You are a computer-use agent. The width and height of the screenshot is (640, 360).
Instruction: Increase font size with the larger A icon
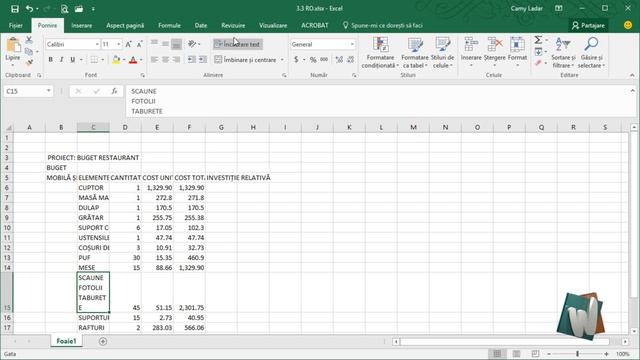pyautogui.click(x=128, y=44)
